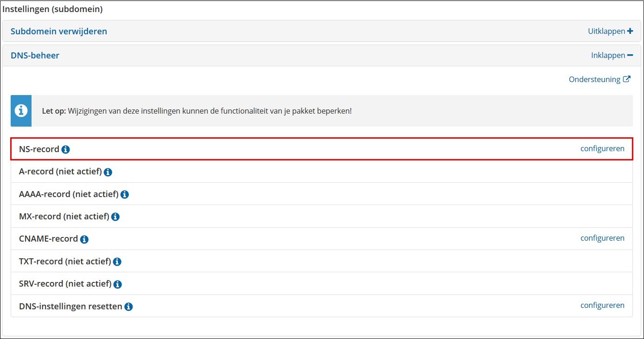Open the AAAA-record info icon
Viewport: 644px width, 339px height.
pos(124,194)
